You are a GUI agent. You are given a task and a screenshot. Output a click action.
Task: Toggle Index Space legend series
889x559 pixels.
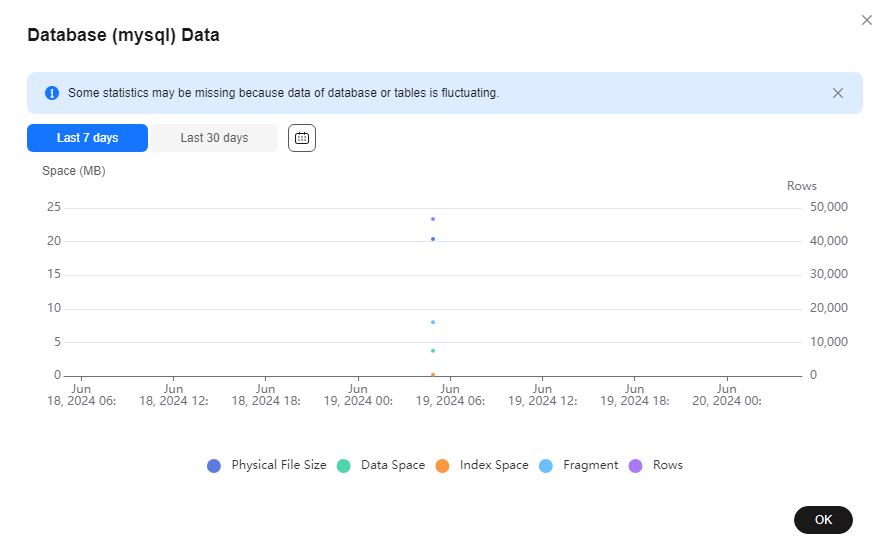click(x=482, y=465)
